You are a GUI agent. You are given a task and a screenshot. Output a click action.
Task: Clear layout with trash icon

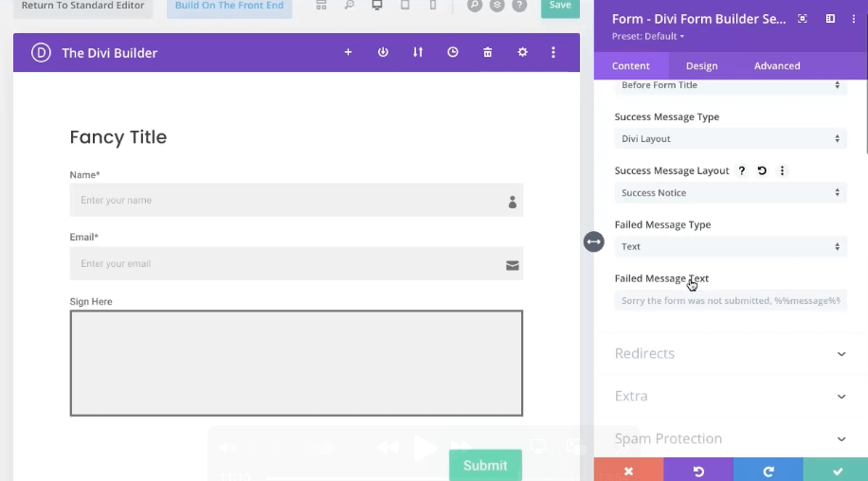[488, 52]
